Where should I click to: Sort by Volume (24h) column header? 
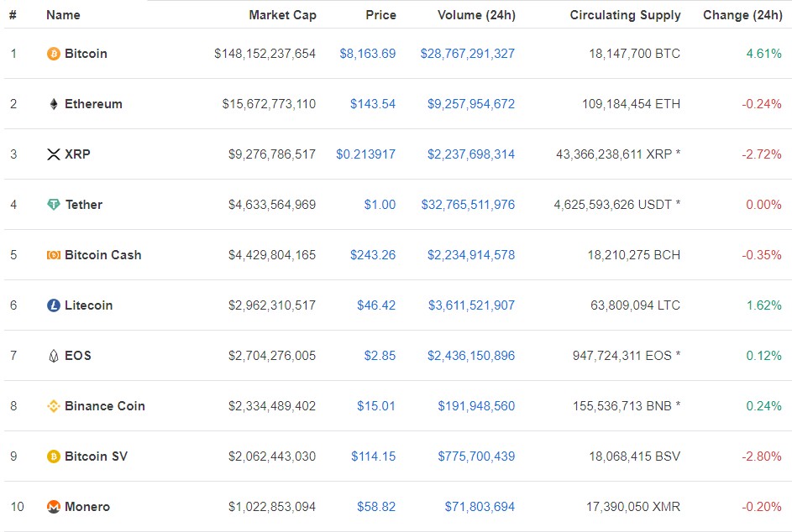(x=476, y=15)
